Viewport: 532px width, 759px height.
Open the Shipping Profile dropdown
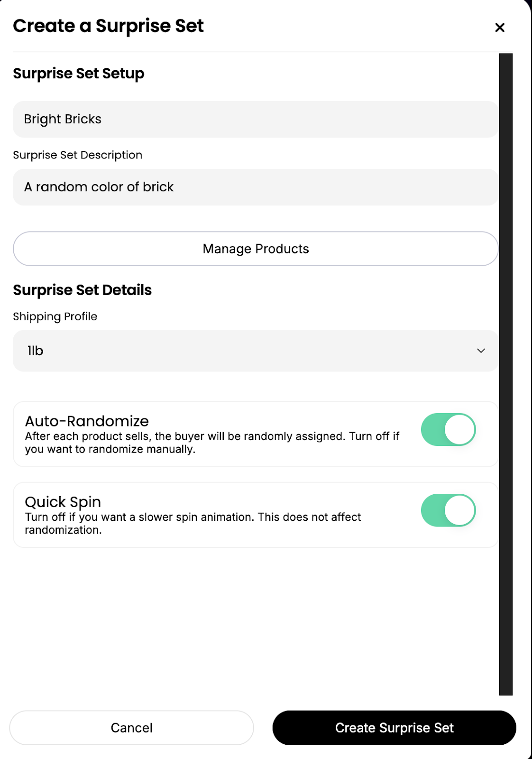tap(255, 351)
